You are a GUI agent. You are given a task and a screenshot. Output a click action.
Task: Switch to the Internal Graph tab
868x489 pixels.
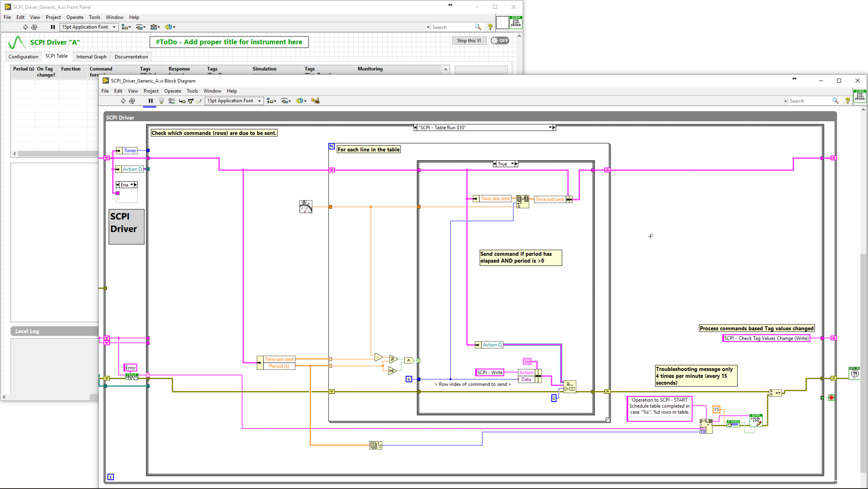[x=92, y=57]
